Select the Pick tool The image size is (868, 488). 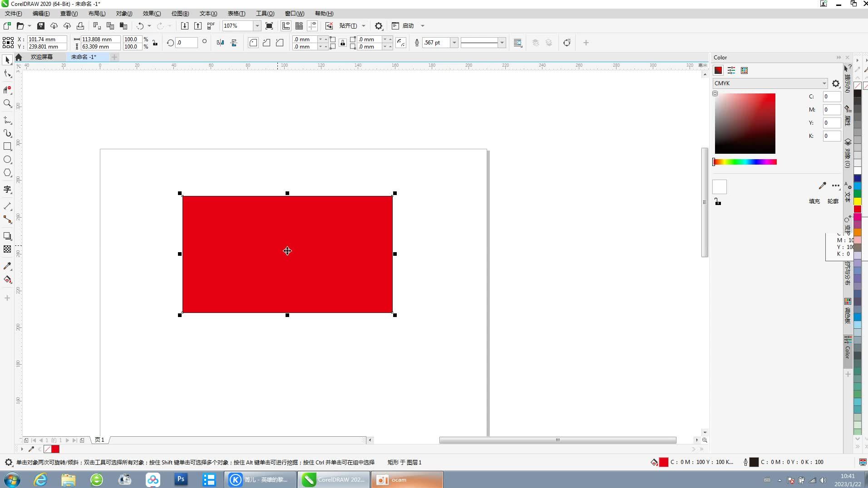tap(7, 60)
